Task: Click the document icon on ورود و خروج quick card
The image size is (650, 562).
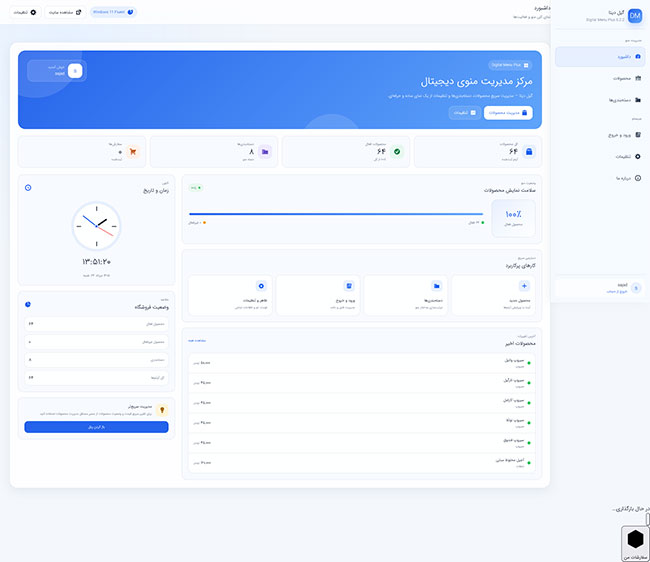Action: pos(349,286)
